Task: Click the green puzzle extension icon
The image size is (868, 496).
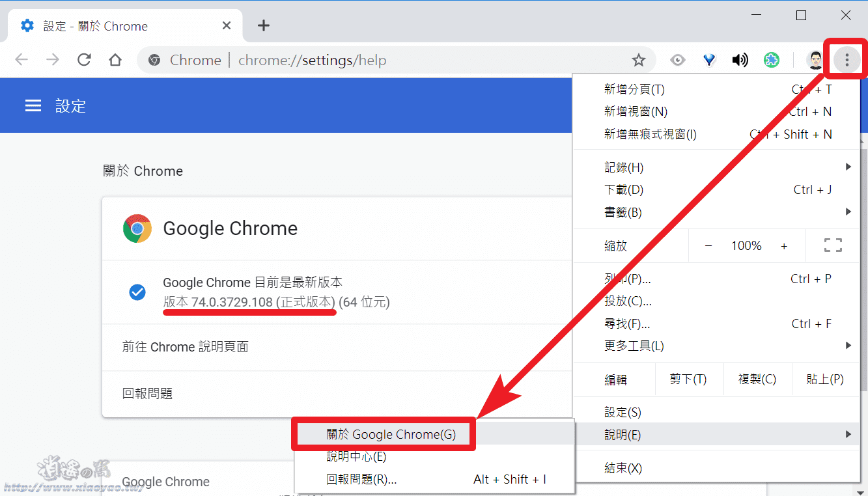Action: coord(772,60)
